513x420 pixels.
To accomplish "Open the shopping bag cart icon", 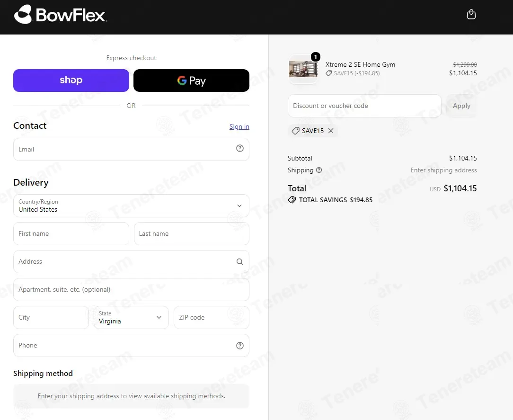I will [471, 14].
